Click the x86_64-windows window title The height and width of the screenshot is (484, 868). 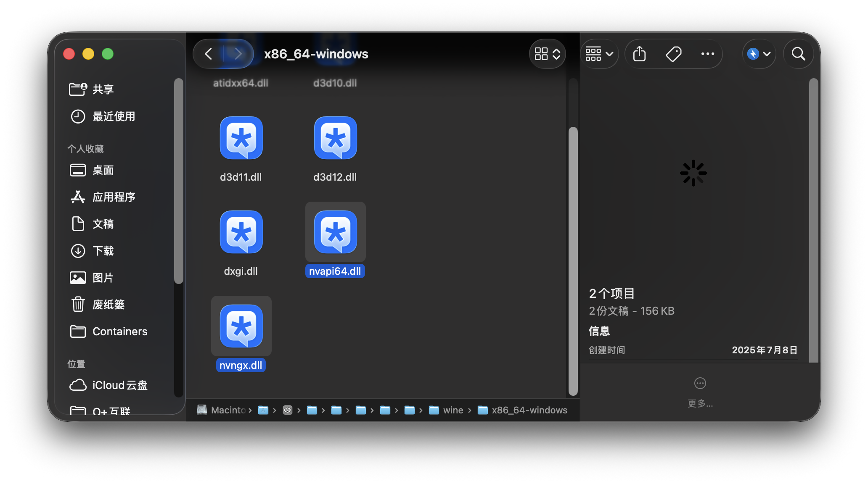coord(316,54)
